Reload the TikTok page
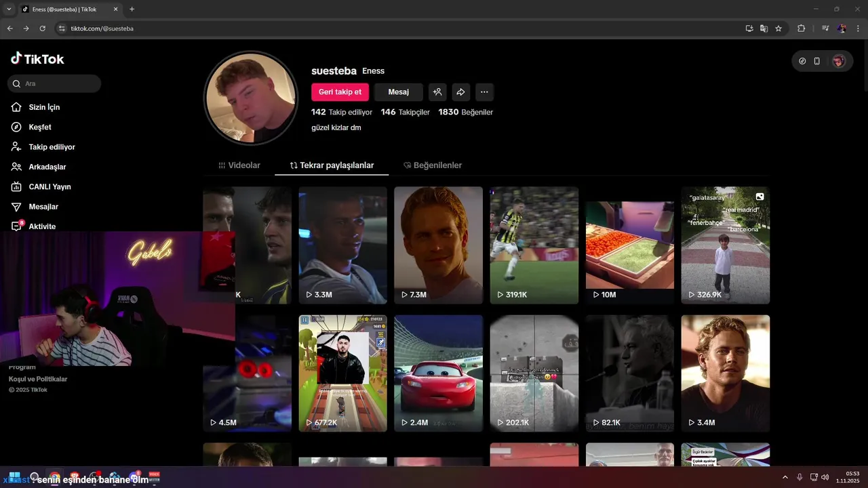The image size is (868, 488). coord(42,28)
